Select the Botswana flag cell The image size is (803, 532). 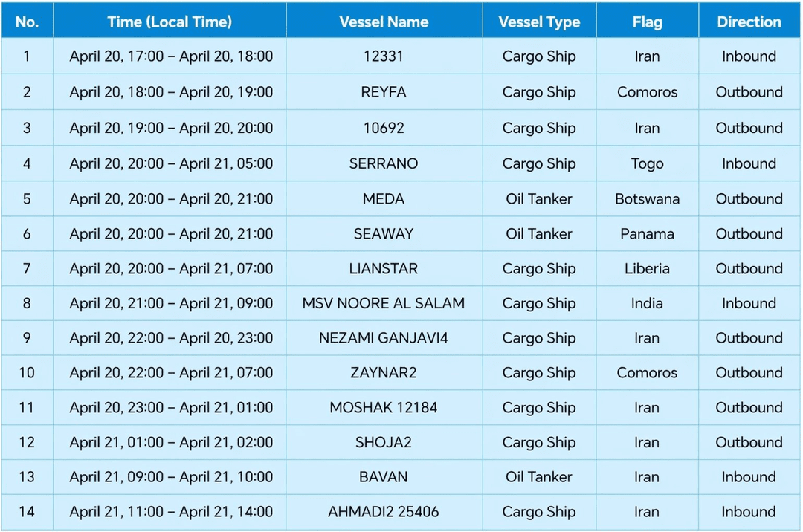pyautogui.click(x=647, y=199)
